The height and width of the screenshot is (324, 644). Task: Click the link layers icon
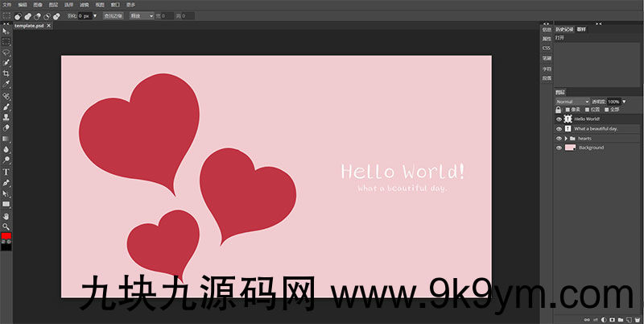click(586, 319)
